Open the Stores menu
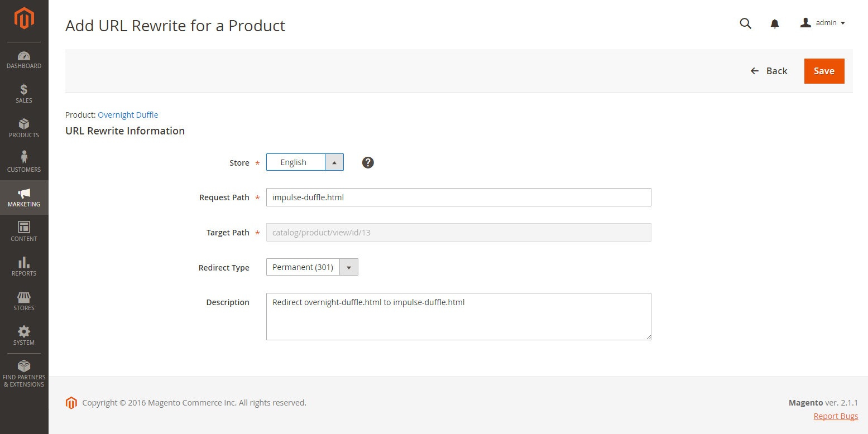Image resolution: width=868 pixels, height=434 pixels. 24,301
